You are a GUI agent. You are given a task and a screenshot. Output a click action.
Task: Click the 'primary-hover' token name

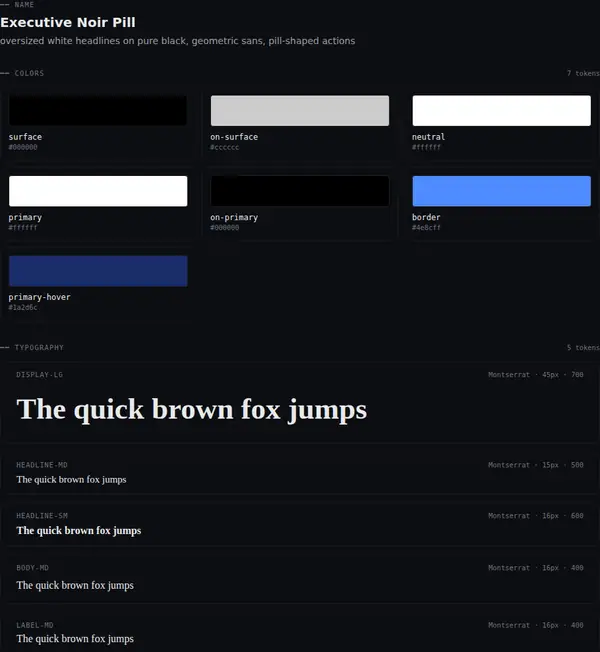pos(40,297)
